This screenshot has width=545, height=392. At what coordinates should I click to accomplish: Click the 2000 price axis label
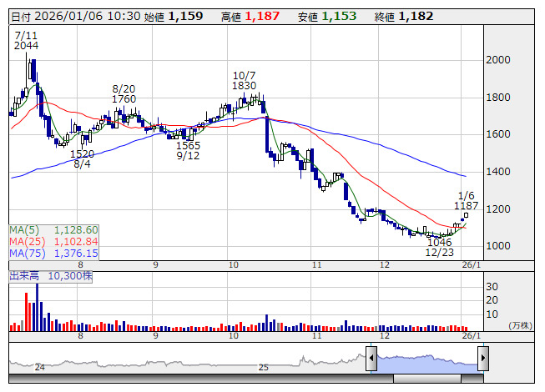click(x=498, y=60)
